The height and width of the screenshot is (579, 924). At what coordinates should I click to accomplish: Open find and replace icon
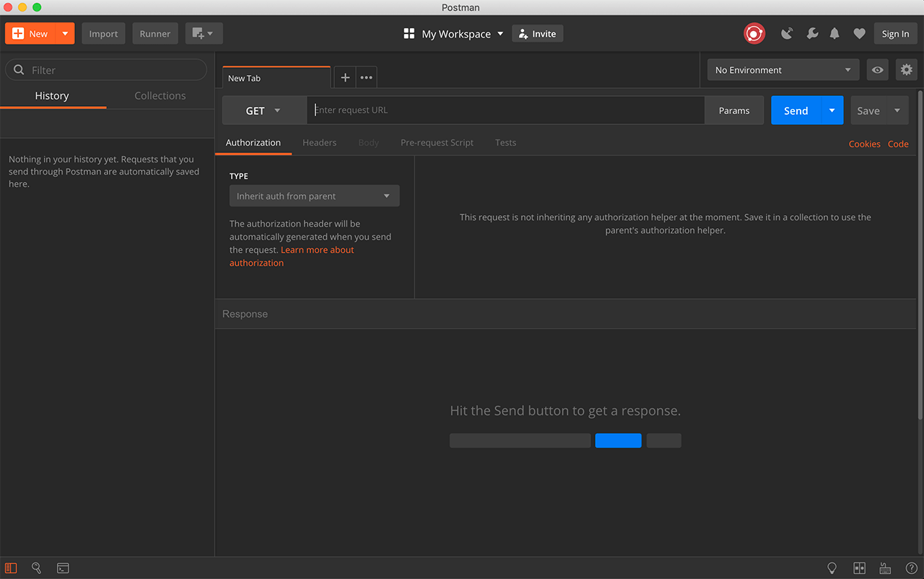click(x=37, y=568)
